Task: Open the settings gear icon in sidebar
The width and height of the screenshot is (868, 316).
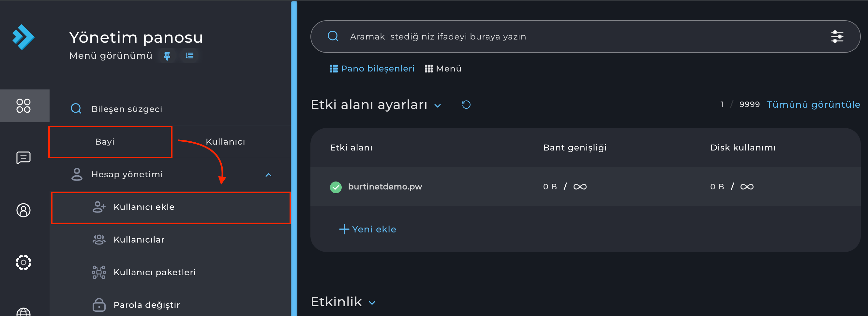Action: click(23, 262)
